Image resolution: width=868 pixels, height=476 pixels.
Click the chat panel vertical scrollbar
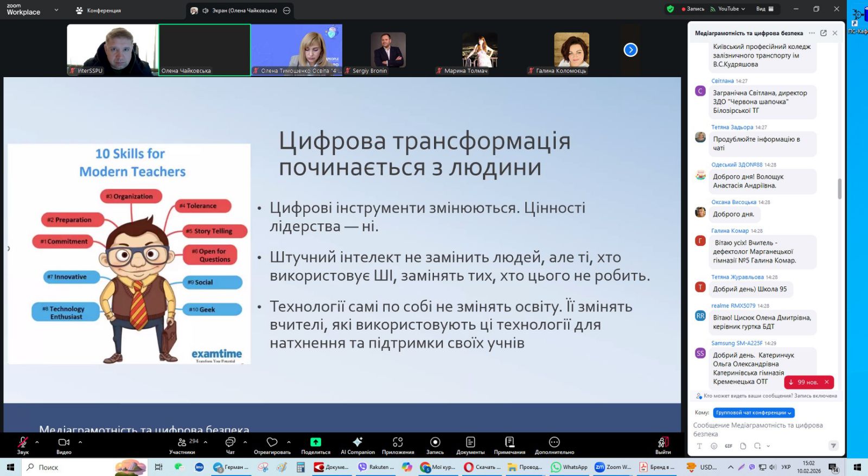(840, 189)
